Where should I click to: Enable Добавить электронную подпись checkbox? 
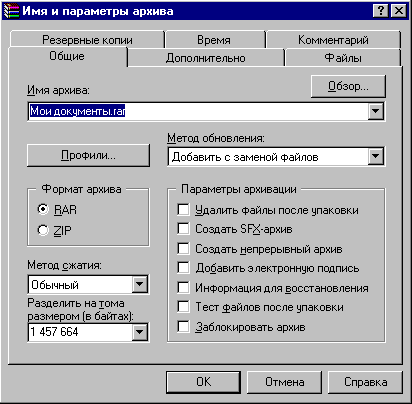click(x=183, y=267)
